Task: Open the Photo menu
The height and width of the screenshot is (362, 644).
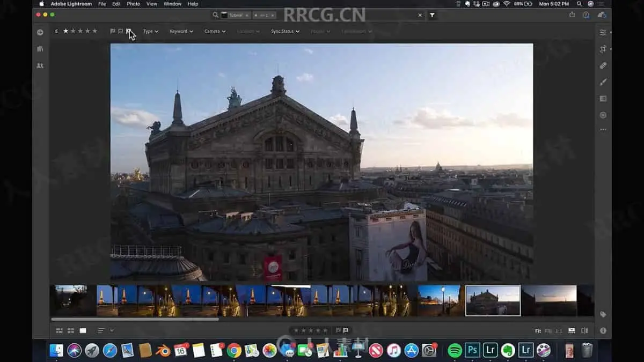Action: click(x=133, y=4)
